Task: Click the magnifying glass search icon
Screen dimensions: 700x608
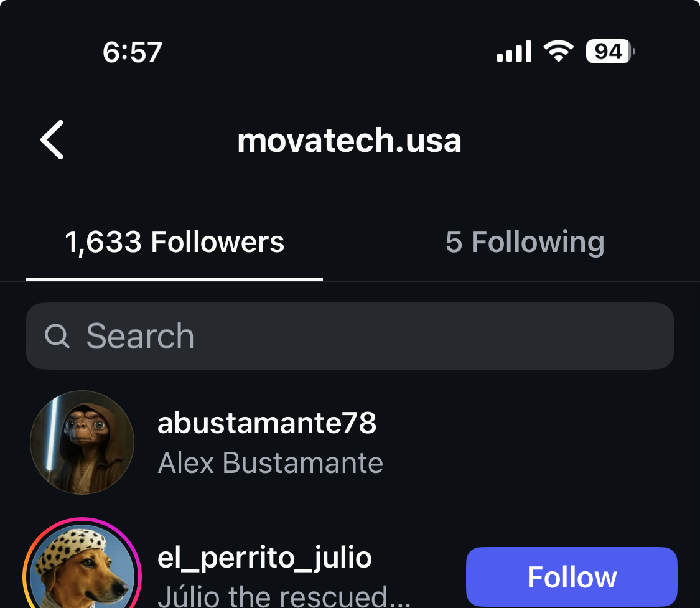Action: 57,336
